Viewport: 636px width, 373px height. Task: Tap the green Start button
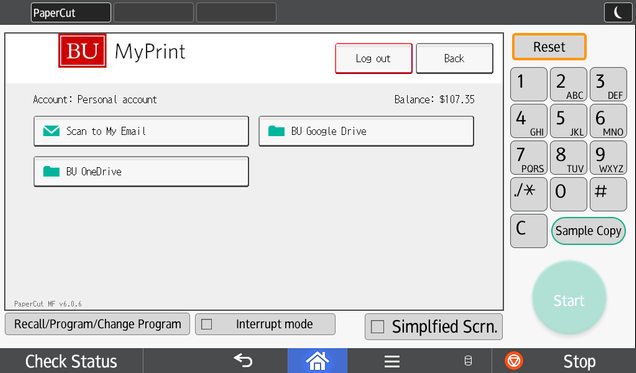(x=569, y=298)
